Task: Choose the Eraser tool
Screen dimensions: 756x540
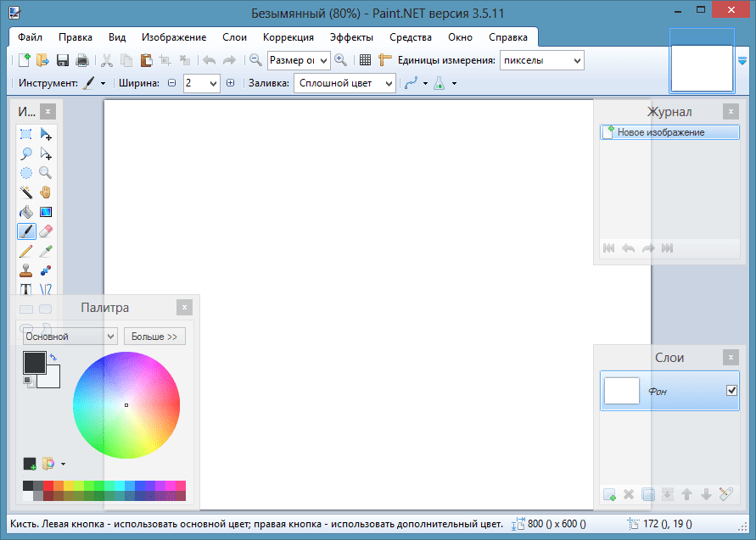Action: coord(46,231)
